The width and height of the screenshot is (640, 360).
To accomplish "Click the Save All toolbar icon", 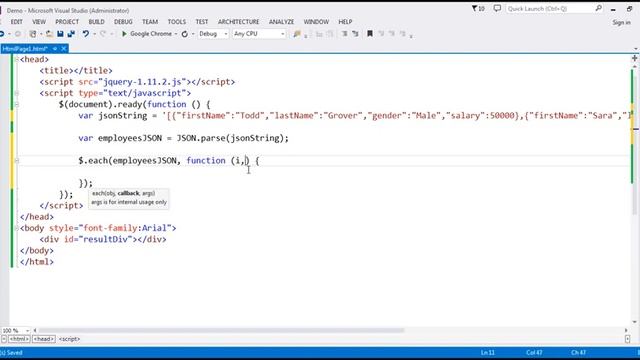I will click(x=71, y=34).
